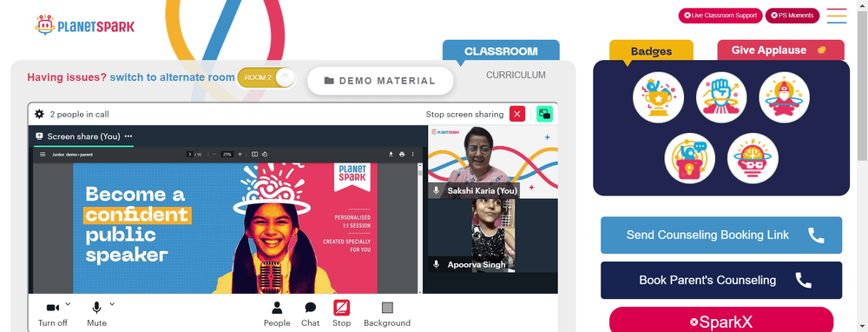Screen dimensions: 868x332
Task: Open Background effects
Action: tap(387, 314)
